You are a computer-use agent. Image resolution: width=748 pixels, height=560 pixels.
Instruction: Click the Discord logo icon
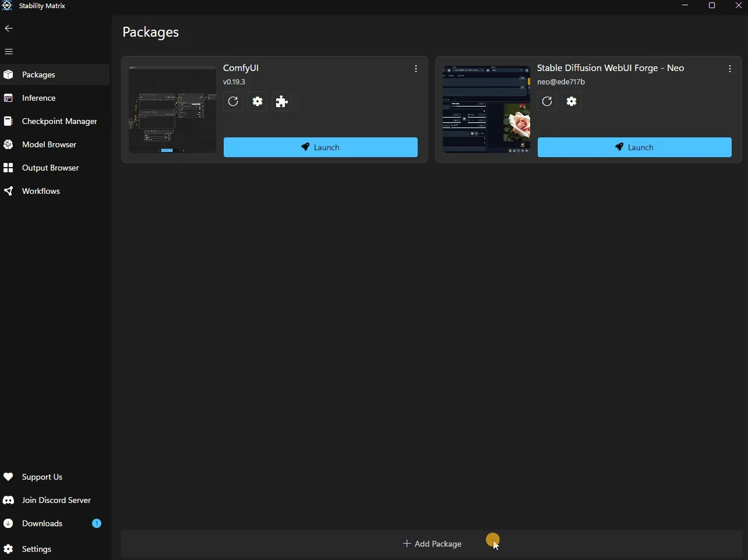pos(8,501)
